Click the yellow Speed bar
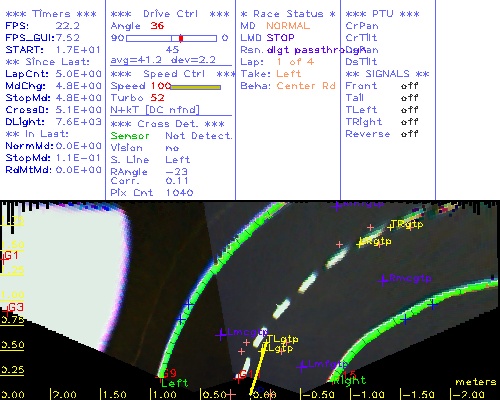 point(196,87)
